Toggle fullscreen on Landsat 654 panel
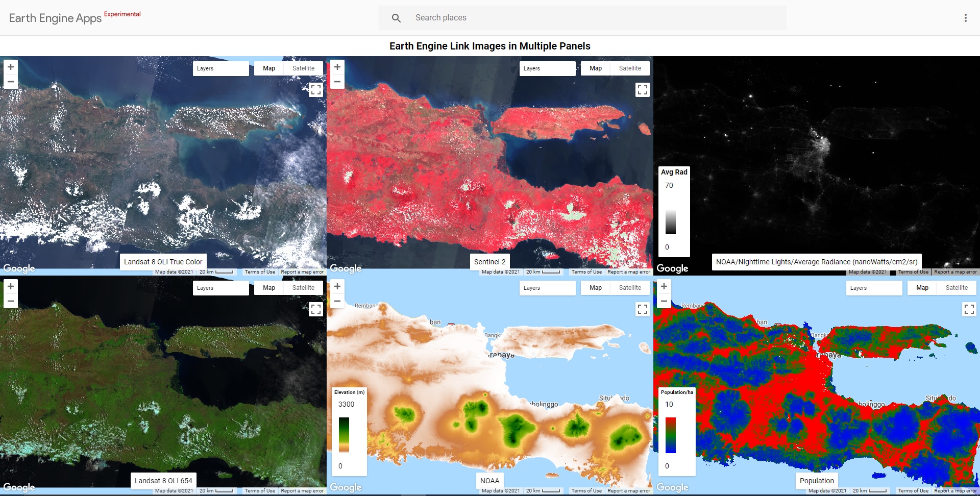Screen dimensions: 980x496 coord(316,309)
